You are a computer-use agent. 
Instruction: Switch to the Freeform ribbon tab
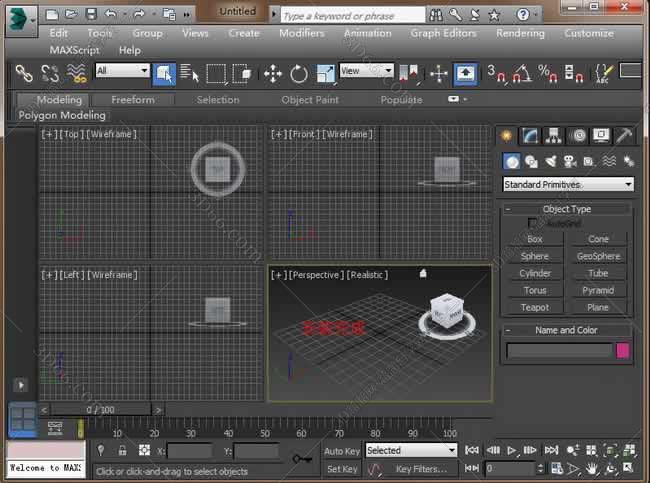[133, 100]
